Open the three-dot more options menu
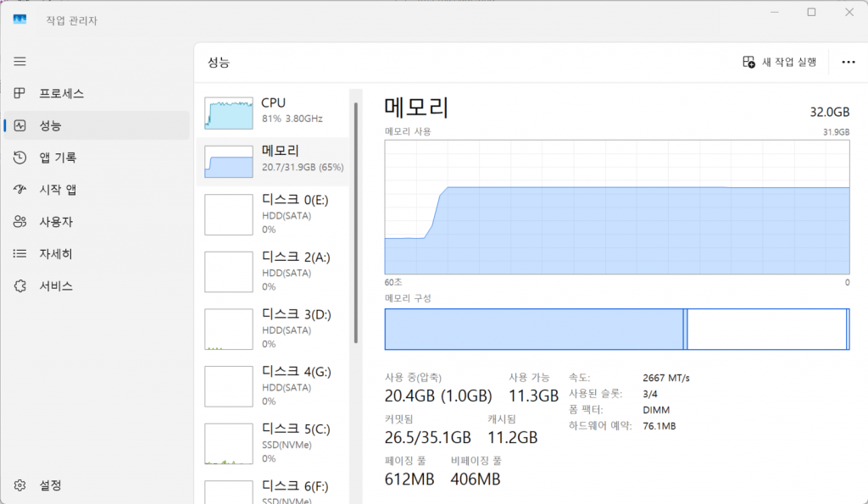The image size is (868, 504). (848, 62)
